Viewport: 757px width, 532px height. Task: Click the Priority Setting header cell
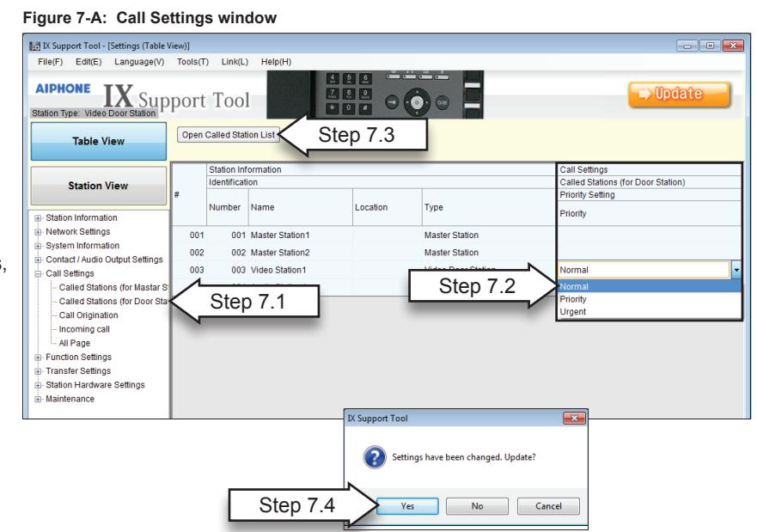(x=650, y=195)
